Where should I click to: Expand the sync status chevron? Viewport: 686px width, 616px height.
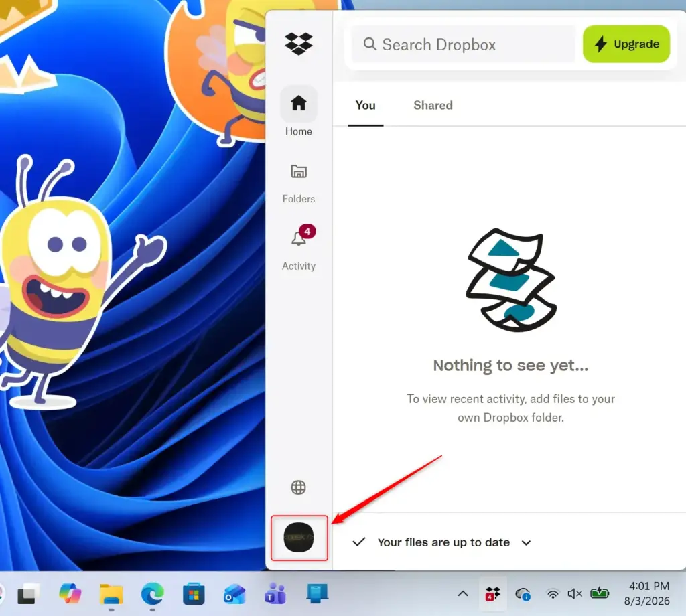526,542
